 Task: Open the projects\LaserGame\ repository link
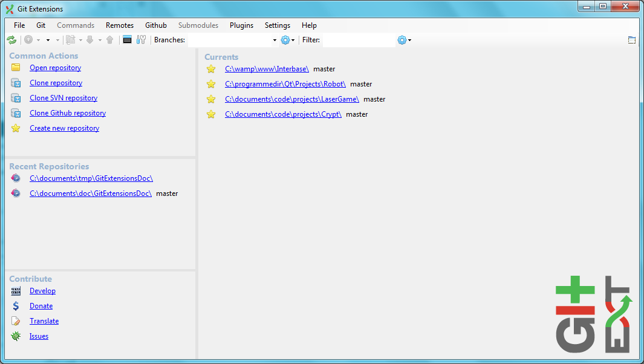click(x=292, y=99)
